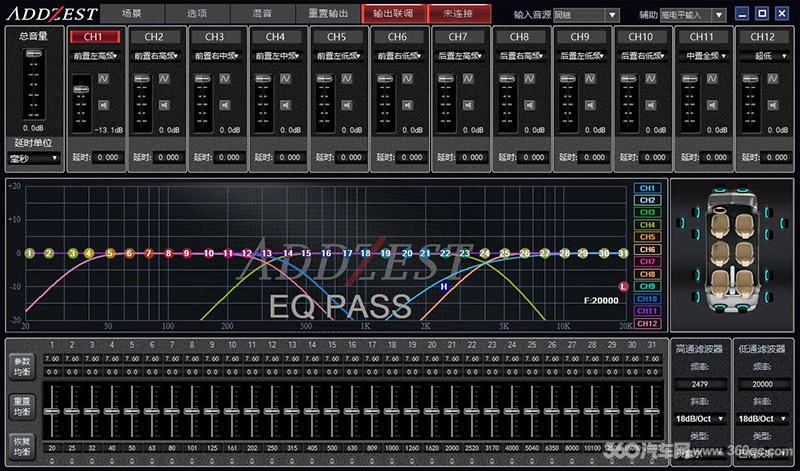The image size is (800, 471).
Task: Toggle the 输出联调 output link button
Action: pos(393,14)
